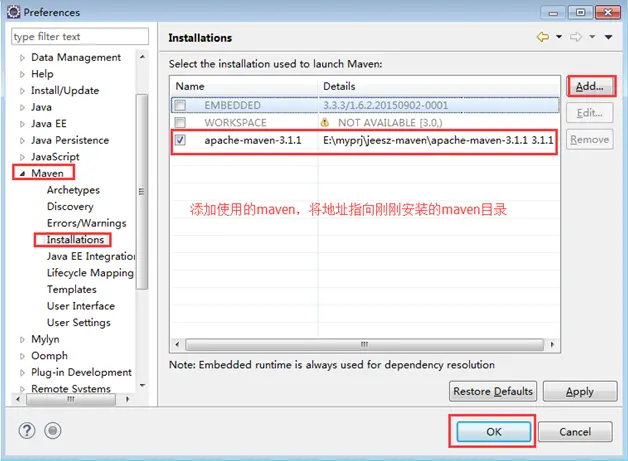This screenshot has width=628, height=461.
Task: Click the Remove button
Action: [590, 139]
